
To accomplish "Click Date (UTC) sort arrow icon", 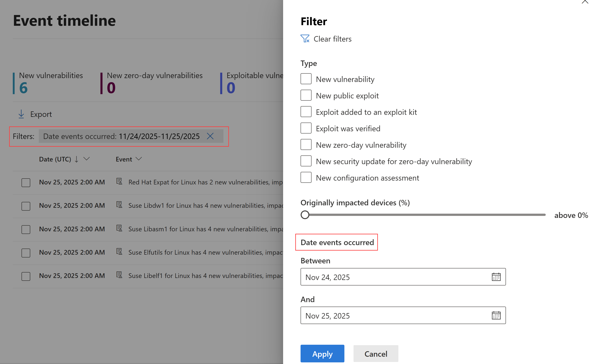I will (76, 159).
